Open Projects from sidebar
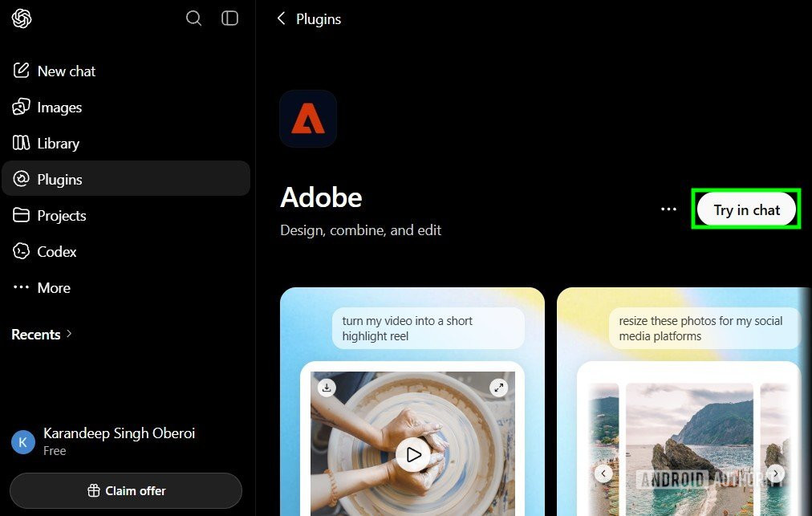Viewport: 812px width, 516px height. 126,215
